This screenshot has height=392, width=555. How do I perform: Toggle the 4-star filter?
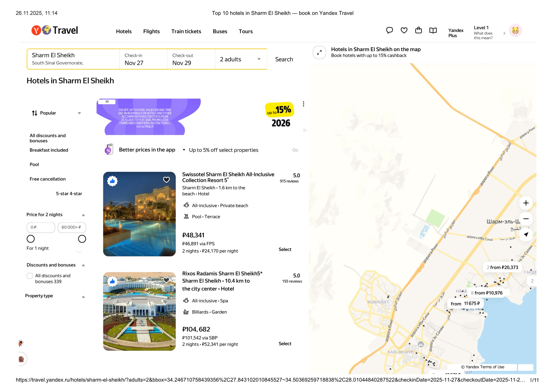76,194
